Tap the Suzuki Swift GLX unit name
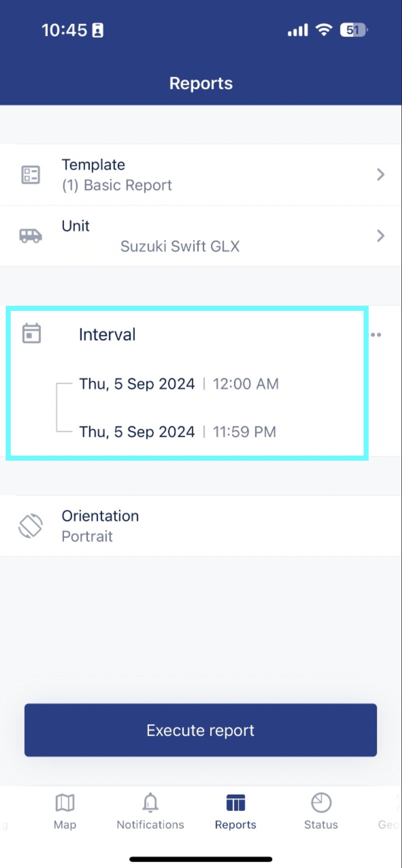The image size is (402, 868). [180, 247]
